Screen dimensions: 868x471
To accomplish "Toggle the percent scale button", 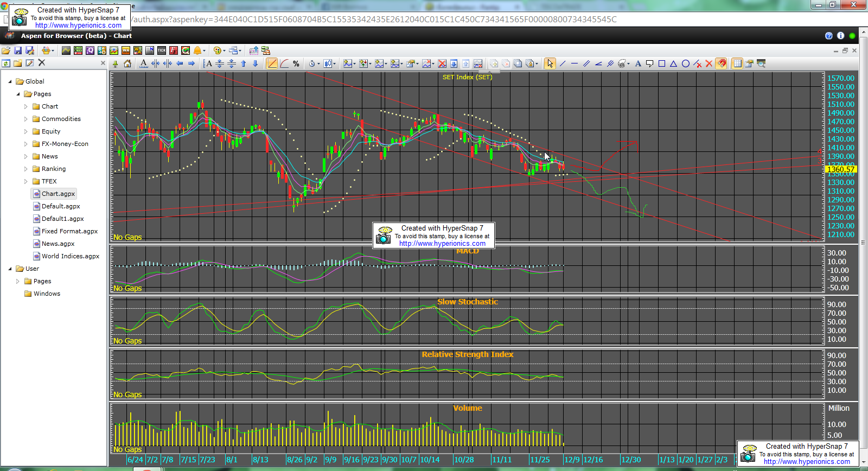I will point(296,64).
